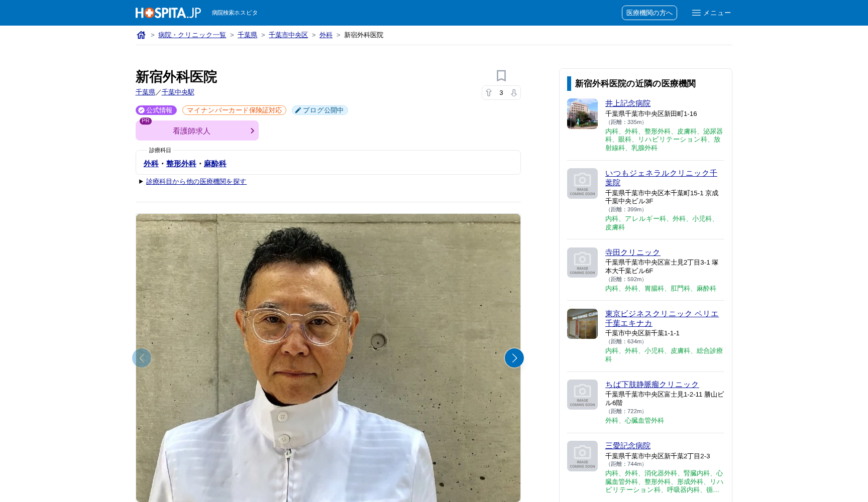The image size is (868, 502).
Task: Click the home icon in breadcrumb
Action: click(x=141, y=35)
